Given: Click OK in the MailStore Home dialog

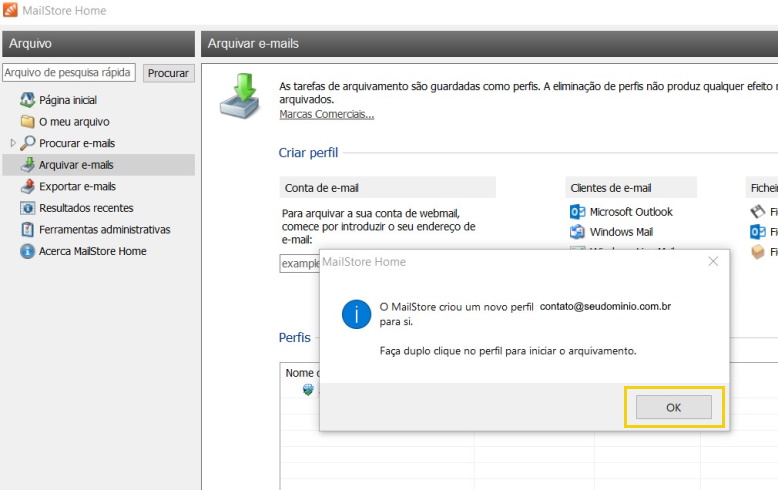Looking at the screenshot, I should pos(673,407).
